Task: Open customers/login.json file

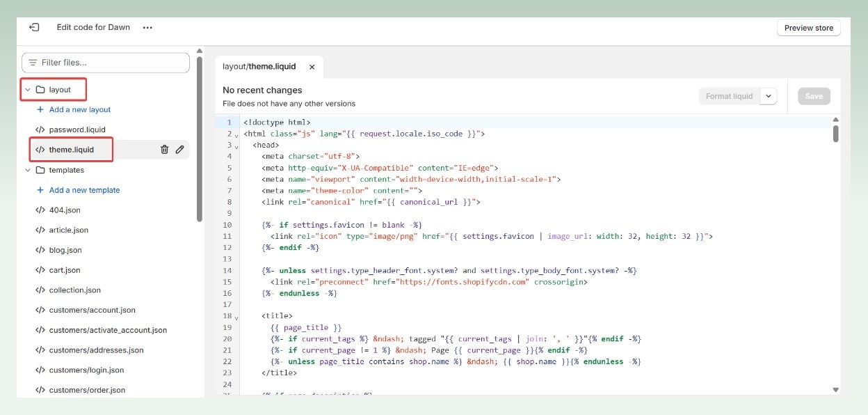Action: click(x=87, y=370)
